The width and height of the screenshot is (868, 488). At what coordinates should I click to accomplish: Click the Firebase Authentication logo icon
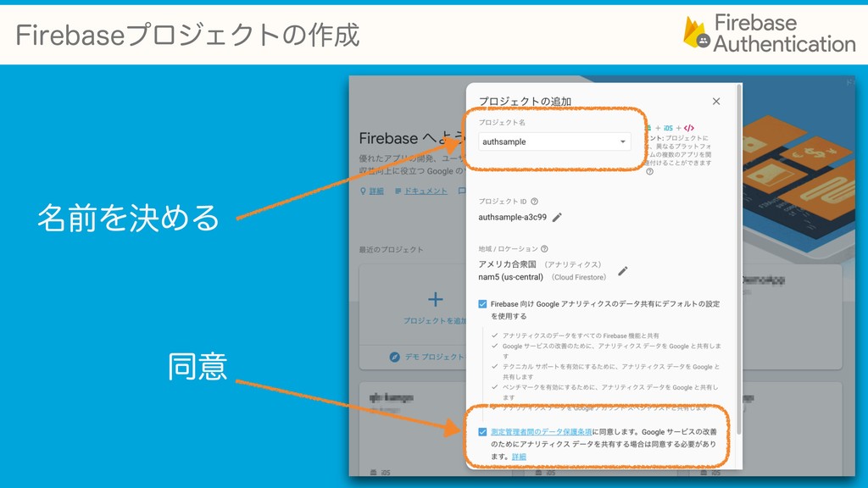[x=697, y=32]
